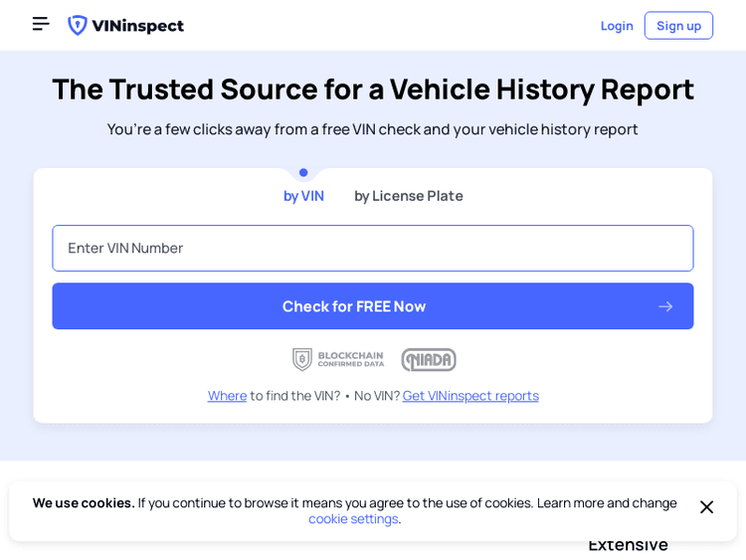Screen dimensions: 746x560
Task: Click the NIADA logo badge
Action: (x=429, y=359)
